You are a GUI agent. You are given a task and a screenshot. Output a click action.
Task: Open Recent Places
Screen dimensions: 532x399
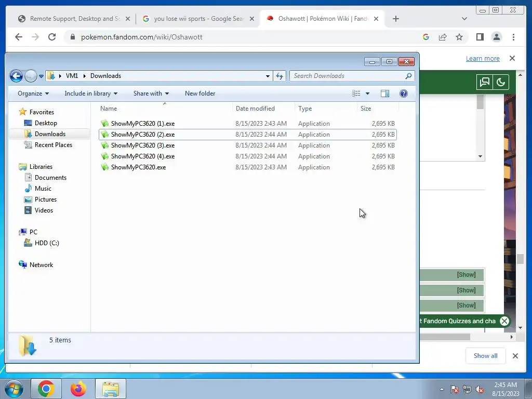tap(54, 145)
